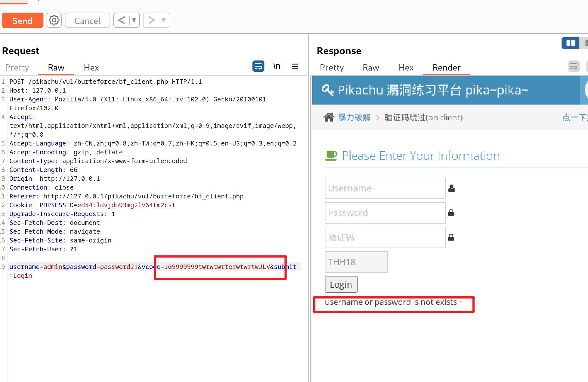This screenshot has width=588, height=382.
Task: Click the Username input field
Action: click(385, 188)
